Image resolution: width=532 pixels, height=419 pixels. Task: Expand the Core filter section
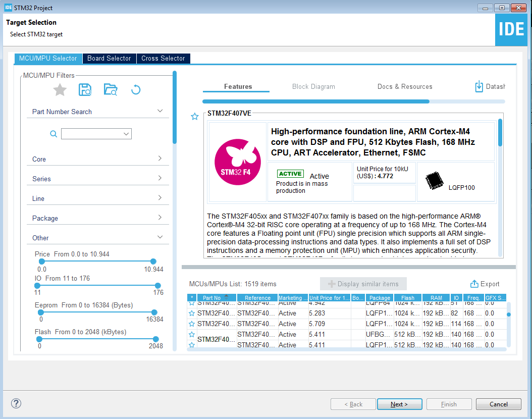point(97,159)
